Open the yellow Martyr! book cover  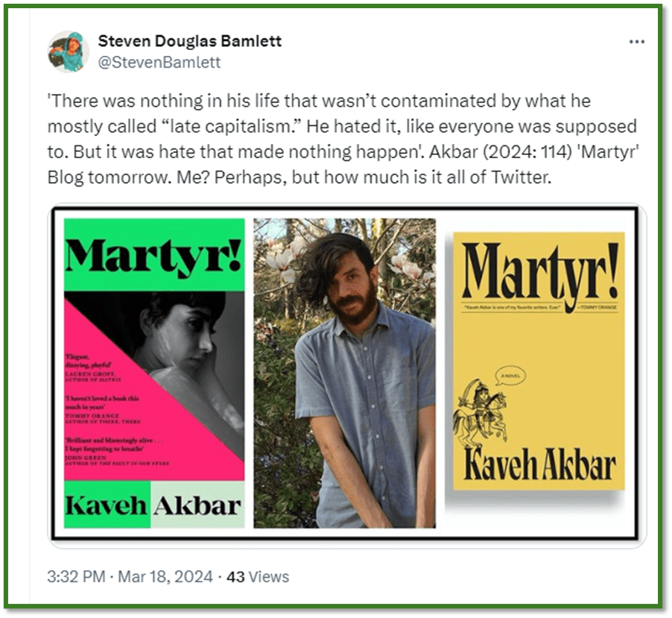pos(539,361)
